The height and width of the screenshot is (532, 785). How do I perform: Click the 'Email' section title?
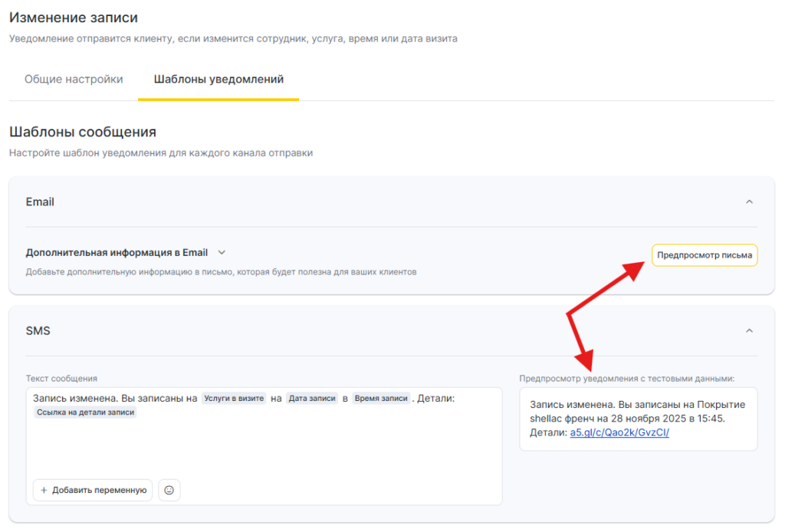click(40, 202)
